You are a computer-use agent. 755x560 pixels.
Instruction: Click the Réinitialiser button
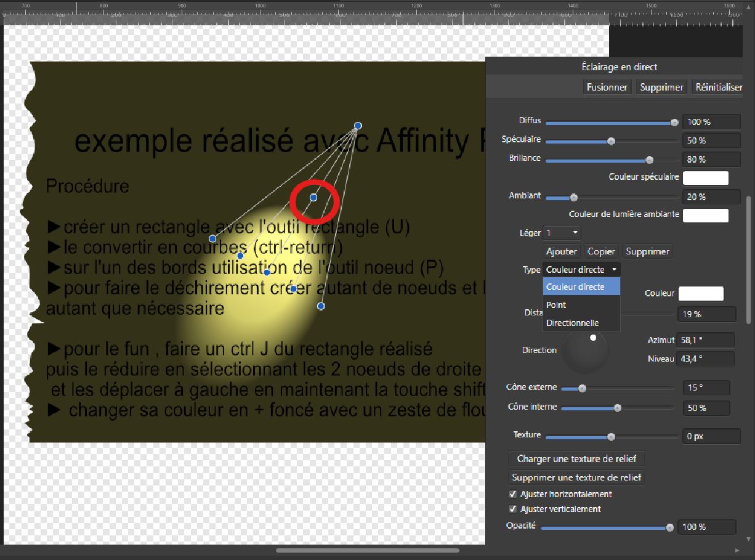[718, 87]
